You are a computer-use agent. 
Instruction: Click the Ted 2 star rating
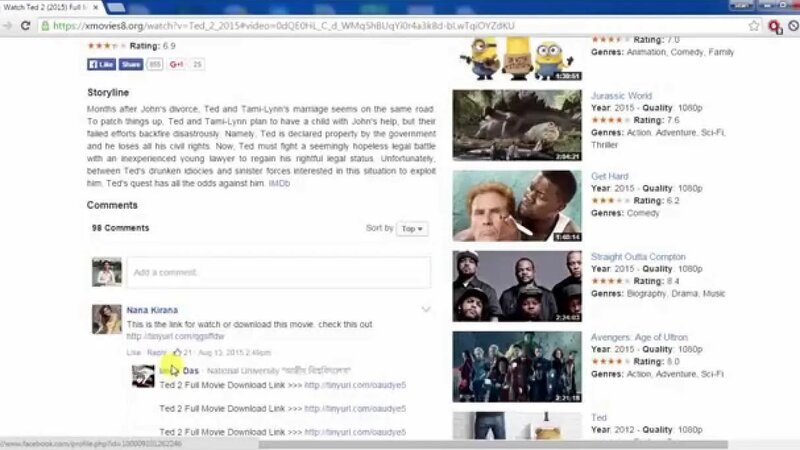[106, 46]
